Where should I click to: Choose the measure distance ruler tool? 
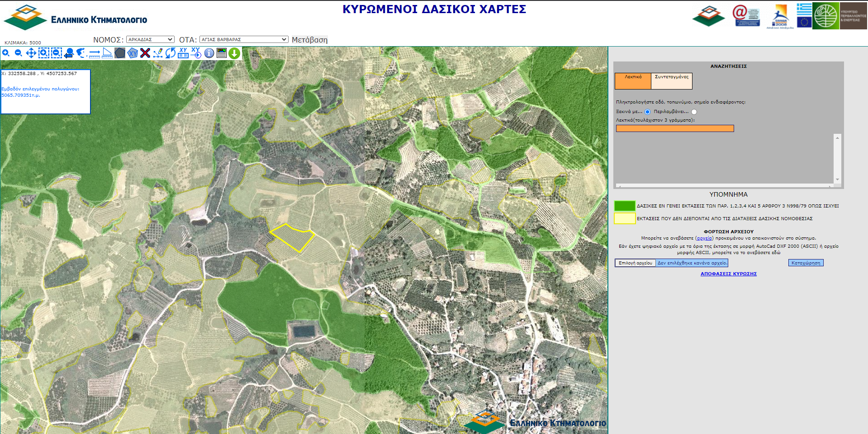click(x=95, y=53)
